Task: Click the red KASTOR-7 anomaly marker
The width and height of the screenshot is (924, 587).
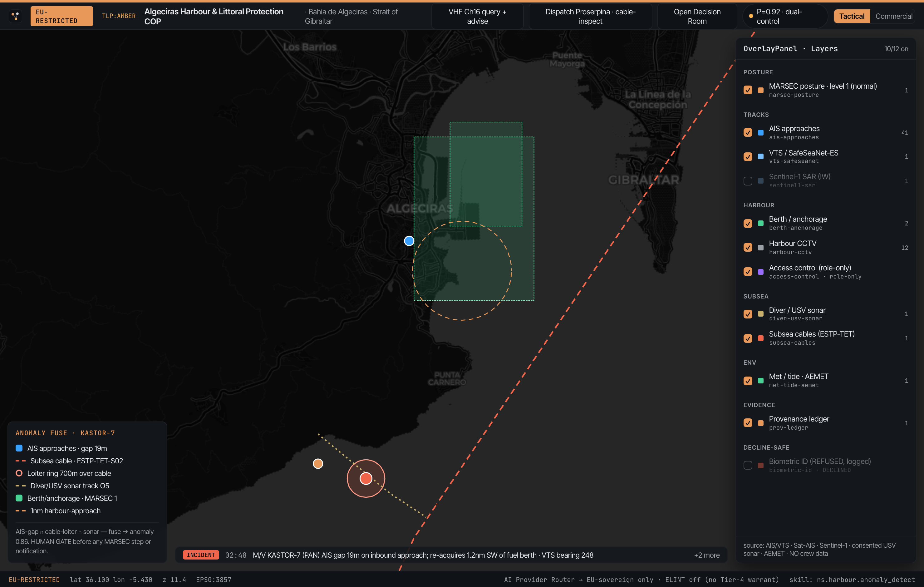Action: point(366,478)
